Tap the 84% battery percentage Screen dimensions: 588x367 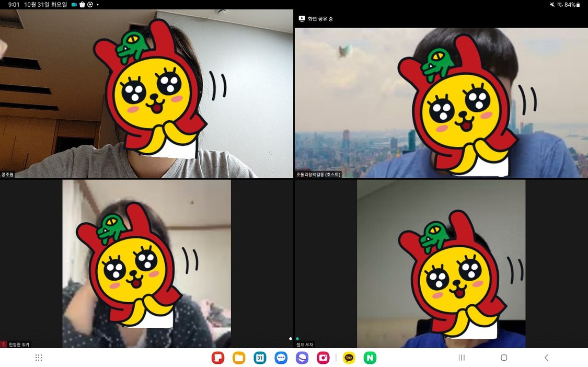(x=570, y=5)
